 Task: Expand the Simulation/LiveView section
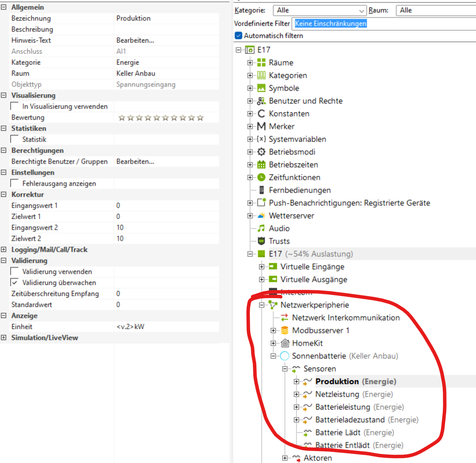tap(4, 337)
